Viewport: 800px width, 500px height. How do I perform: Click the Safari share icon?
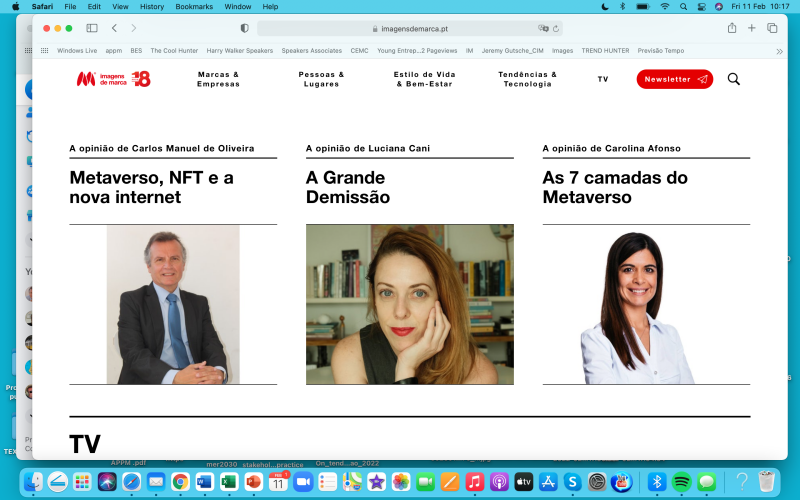732,28
